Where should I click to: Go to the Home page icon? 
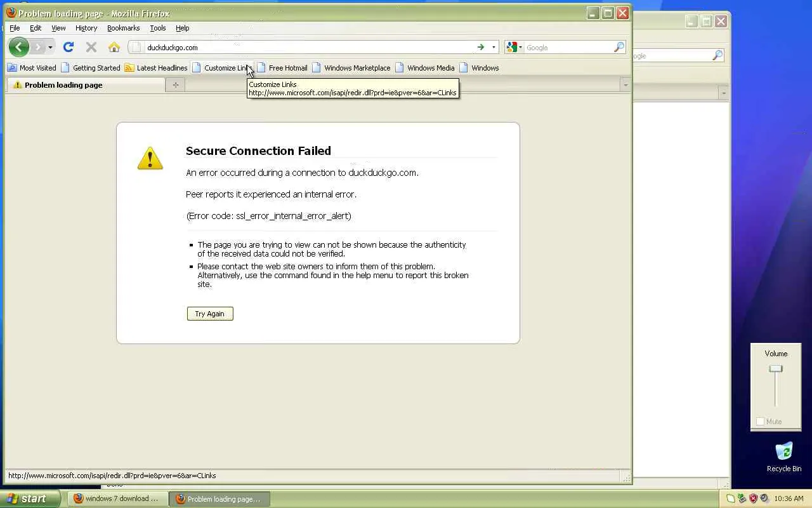(114, 47)
